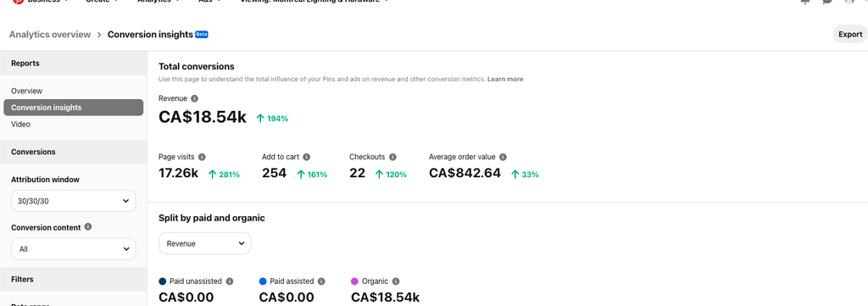Click the info icon next to Paid unassisted
The height and width of the screenshot is (306, 868).
(230, 281)
